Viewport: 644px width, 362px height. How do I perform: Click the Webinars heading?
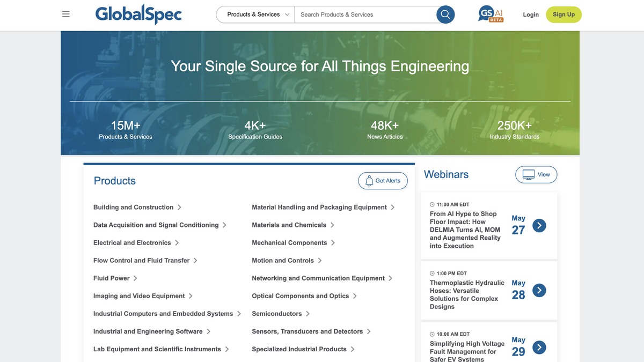coord(446,174)
